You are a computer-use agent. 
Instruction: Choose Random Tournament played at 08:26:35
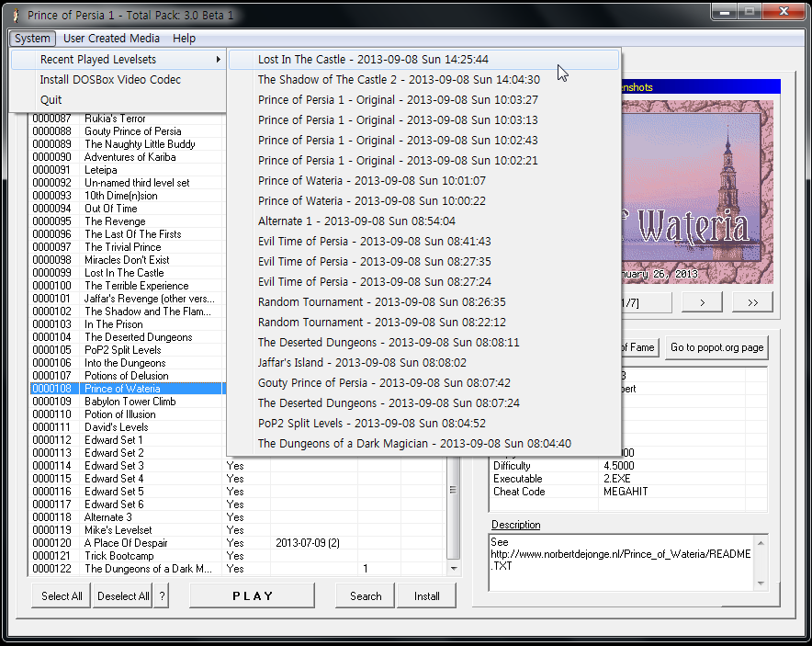click(423, 302)
